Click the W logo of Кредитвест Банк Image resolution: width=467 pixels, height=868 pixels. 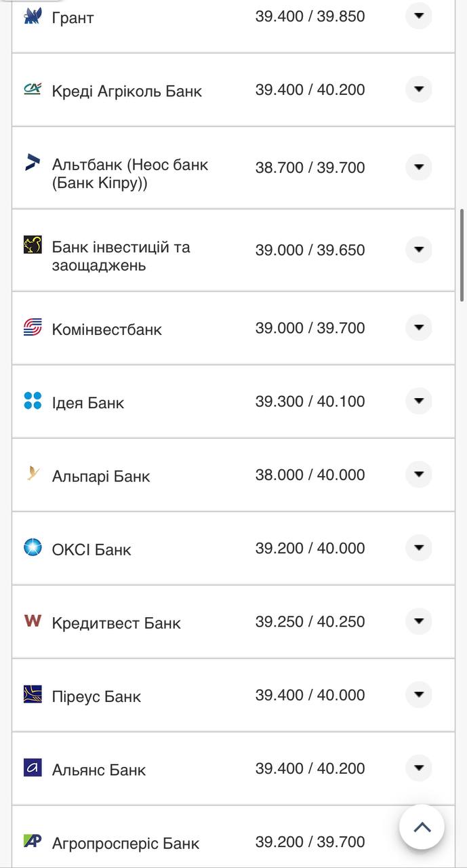[32, 620]
